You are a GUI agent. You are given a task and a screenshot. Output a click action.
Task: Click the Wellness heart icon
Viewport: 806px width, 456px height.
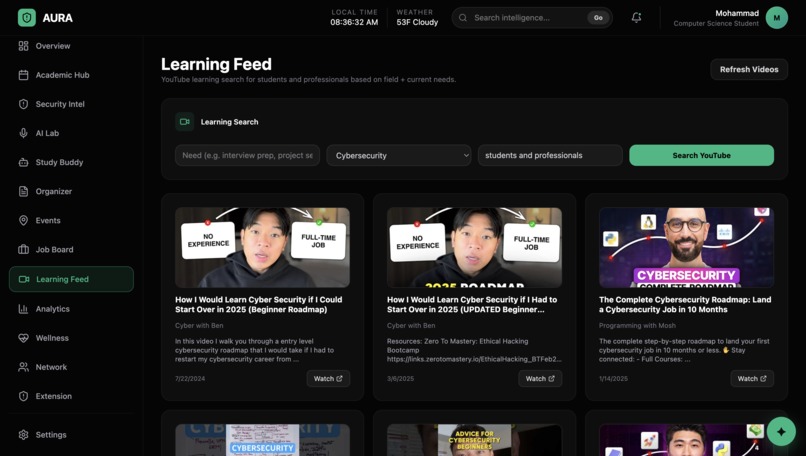click(x=23, y=338)
